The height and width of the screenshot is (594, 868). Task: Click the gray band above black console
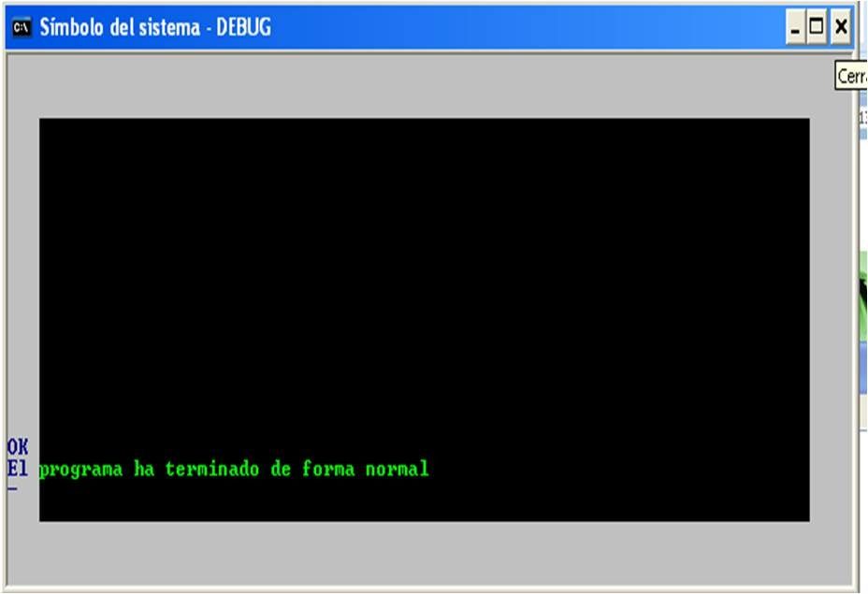(429, 86)
